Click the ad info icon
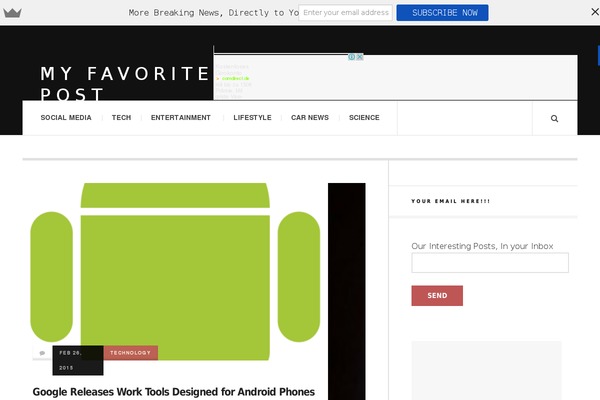 (351, 57)
